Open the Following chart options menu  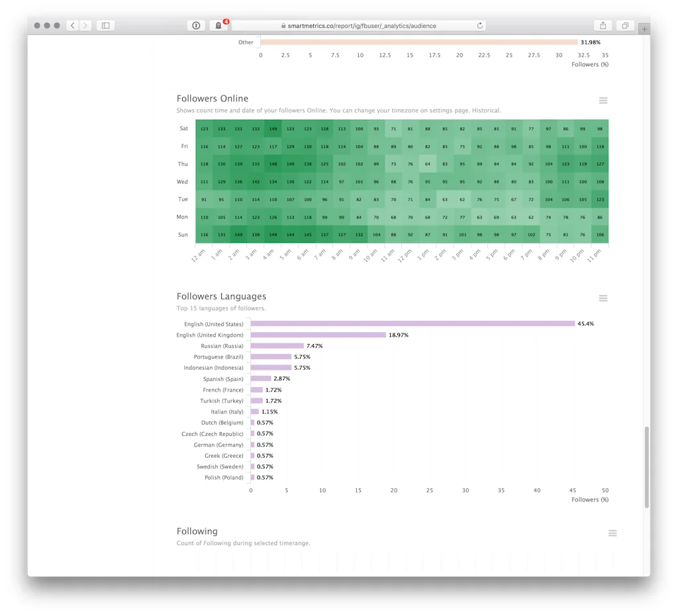pos(612,533)
